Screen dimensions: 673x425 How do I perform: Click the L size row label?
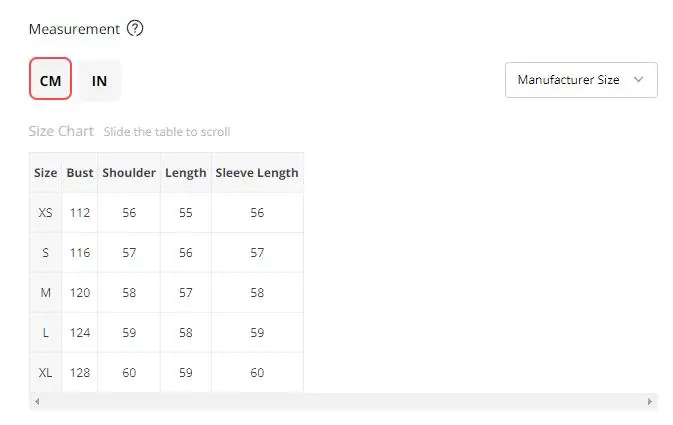(x=45, y=333)
